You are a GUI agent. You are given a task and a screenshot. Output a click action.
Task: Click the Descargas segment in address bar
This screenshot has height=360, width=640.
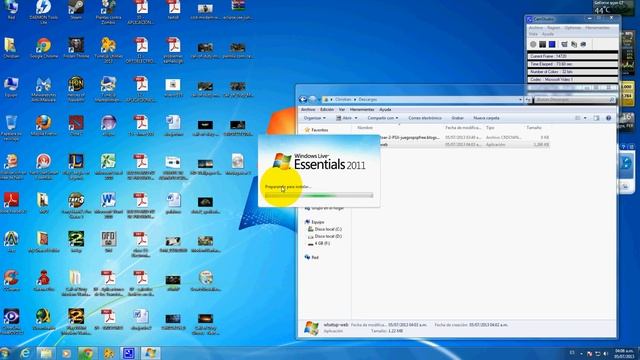(368, 99)
